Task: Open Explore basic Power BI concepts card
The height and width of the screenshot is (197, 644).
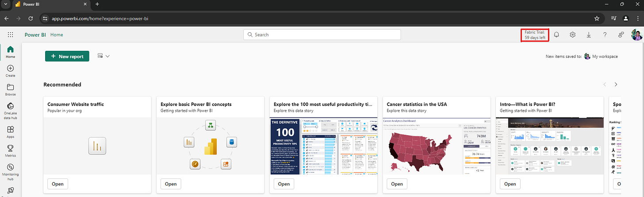Action: click(170, 184)
